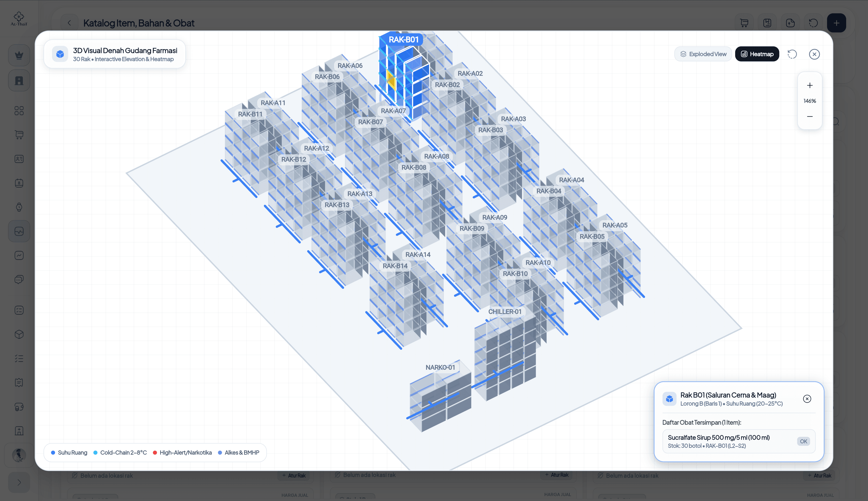Select the RAK-A11 rack label
868x501 pixels.
[273, 103]
